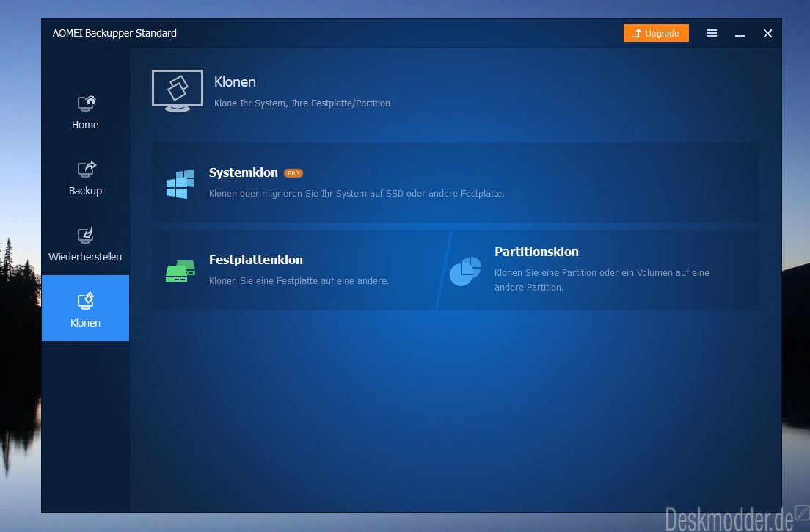Click the Windows logo icon for Systemklon
810x532 pixels.
[x=180, y=184]
